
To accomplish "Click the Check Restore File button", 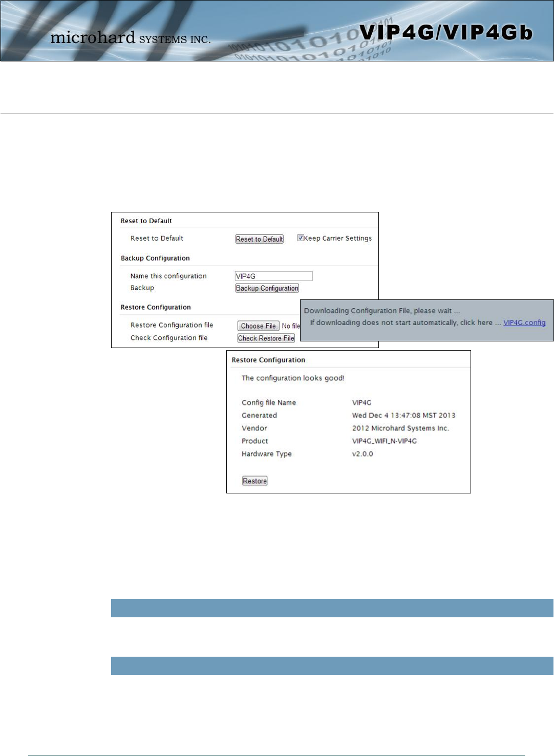I will (x=266, y=338).
